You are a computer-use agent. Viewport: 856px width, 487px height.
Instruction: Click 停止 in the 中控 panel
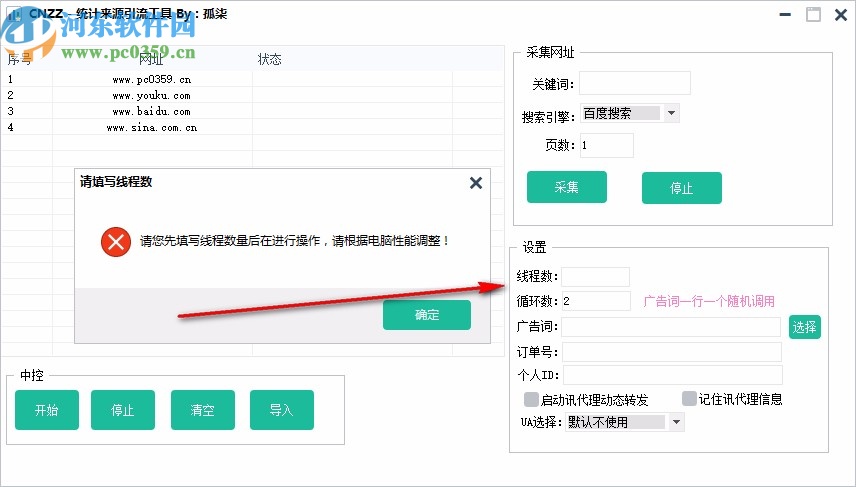(123, 409)
